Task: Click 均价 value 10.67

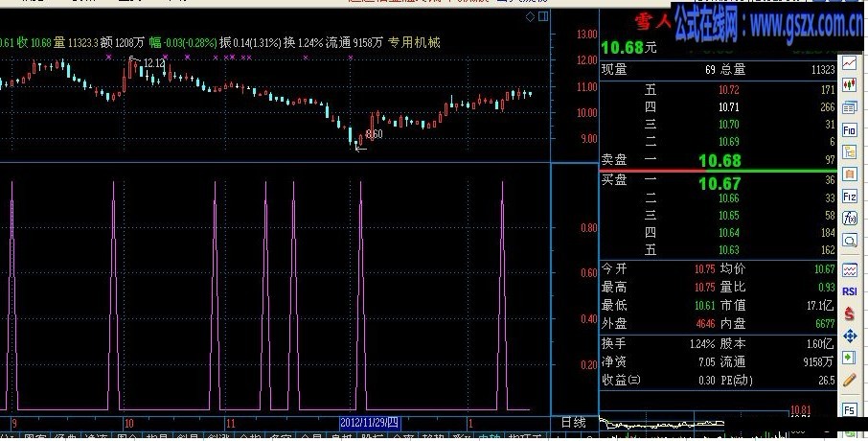Action: click(825, 269)
